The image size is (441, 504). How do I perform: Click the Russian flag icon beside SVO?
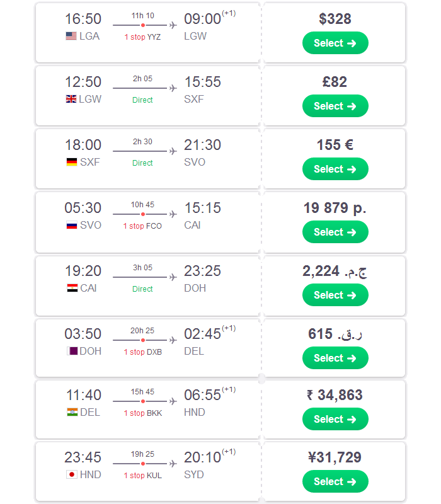pos(72,225)
